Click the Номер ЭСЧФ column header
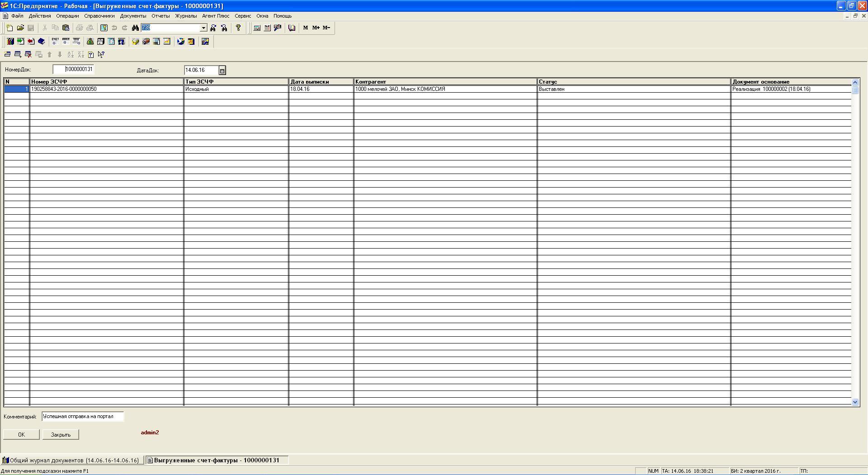868x475 pixels. point(107,82)
